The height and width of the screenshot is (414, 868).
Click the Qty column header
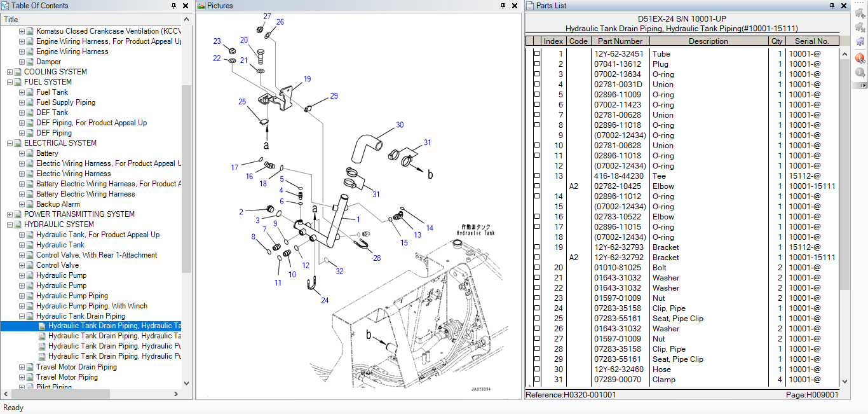tap(777, 41)
